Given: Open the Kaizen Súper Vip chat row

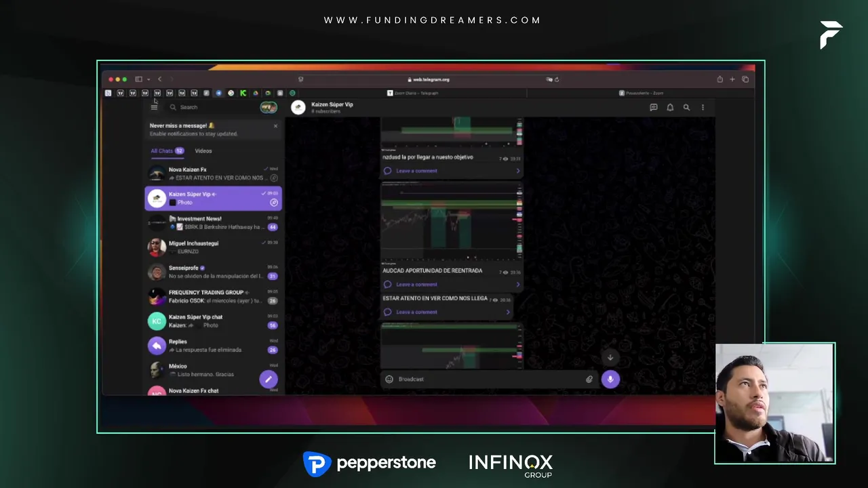Looking at the screenshot, I should [213, 198].
